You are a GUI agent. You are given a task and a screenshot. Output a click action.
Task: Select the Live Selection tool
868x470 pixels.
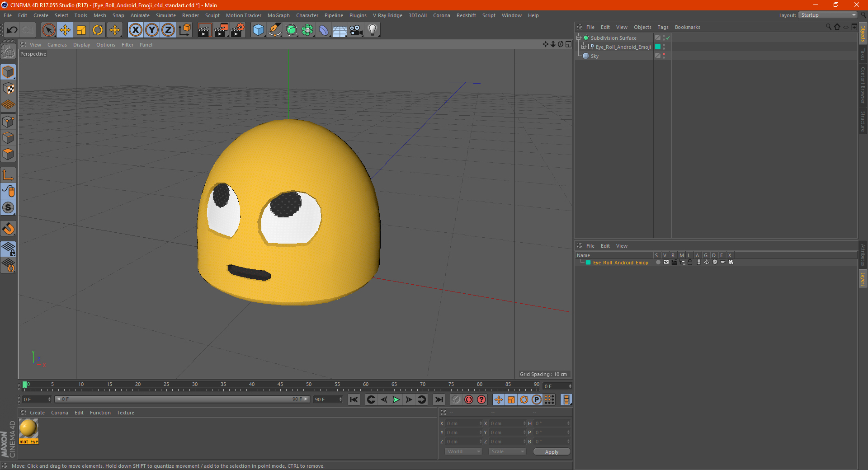(48, 30)
